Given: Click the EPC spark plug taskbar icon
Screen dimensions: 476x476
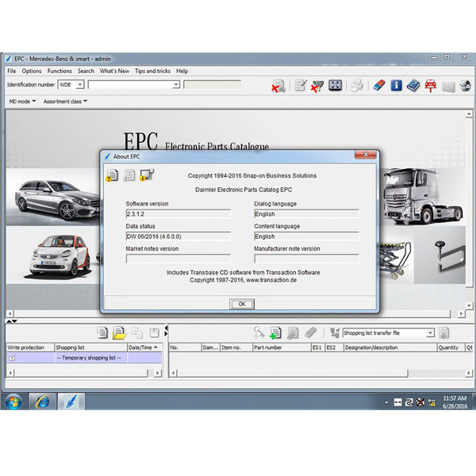Looking at the screenshot, I should (71, 402).
